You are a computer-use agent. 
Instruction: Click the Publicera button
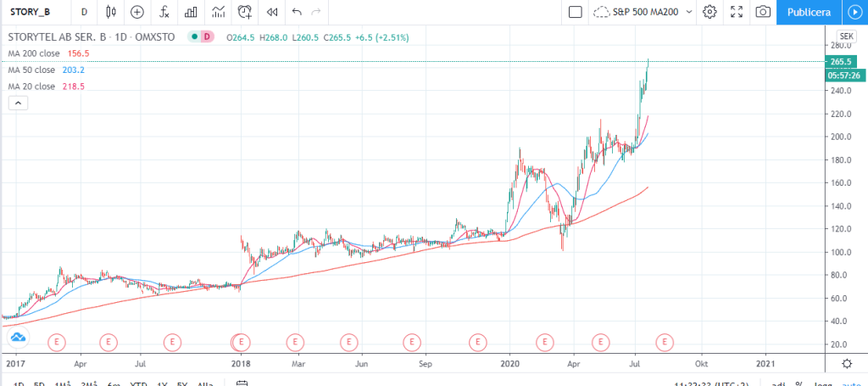(x=808, y=12)
